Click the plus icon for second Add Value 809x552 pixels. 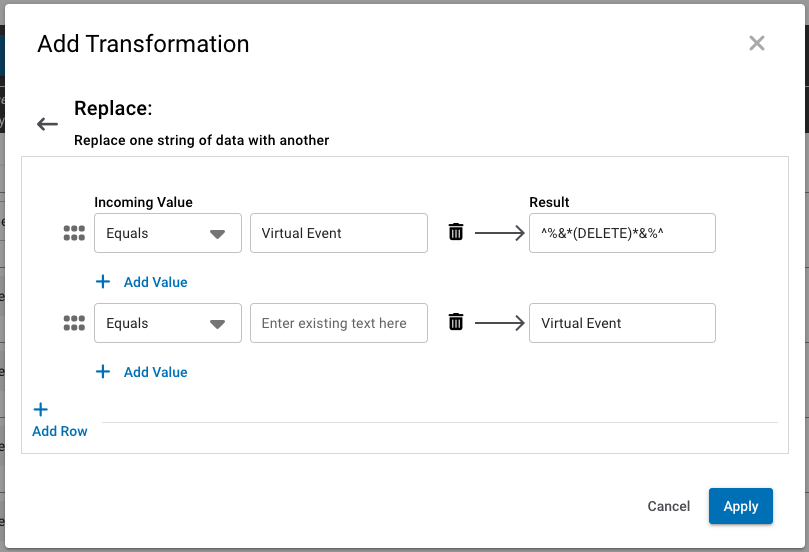tap(103, 371)
